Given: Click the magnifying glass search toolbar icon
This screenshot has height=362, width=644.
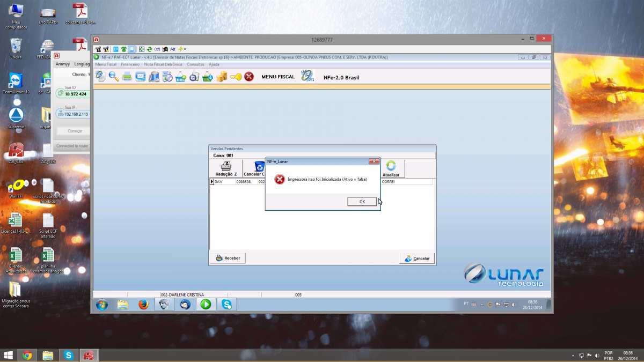Looking at the screenshot, I should pyautogui.click(x=114, y=76).
